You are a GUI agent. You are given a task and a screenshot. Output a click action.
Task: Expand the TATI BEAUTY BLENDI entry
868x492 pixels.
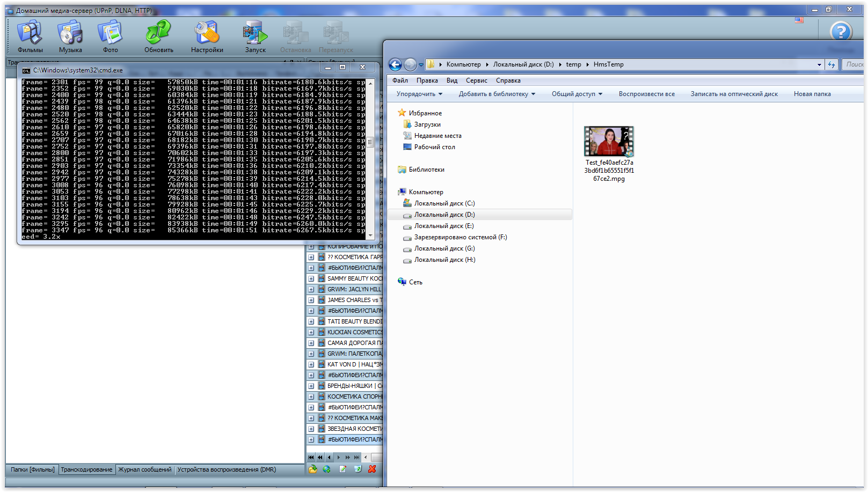pyautogui.click(x=311, y=321)
